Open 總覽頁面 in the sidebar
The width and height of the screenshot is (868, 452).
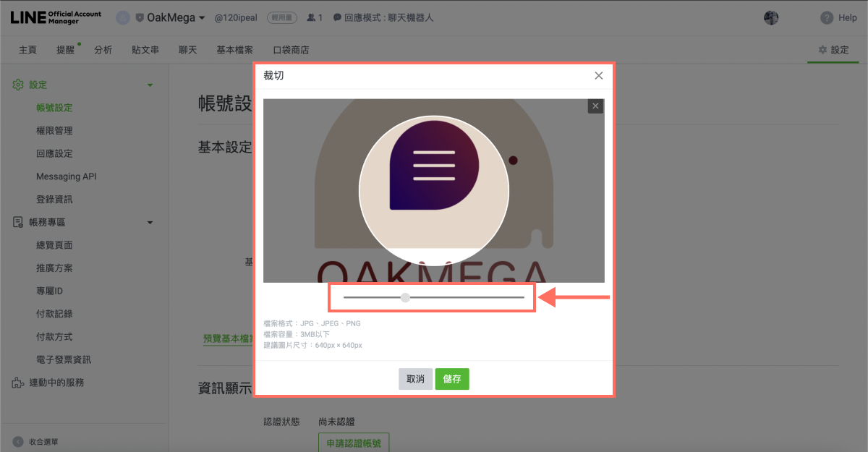(54, 245)
